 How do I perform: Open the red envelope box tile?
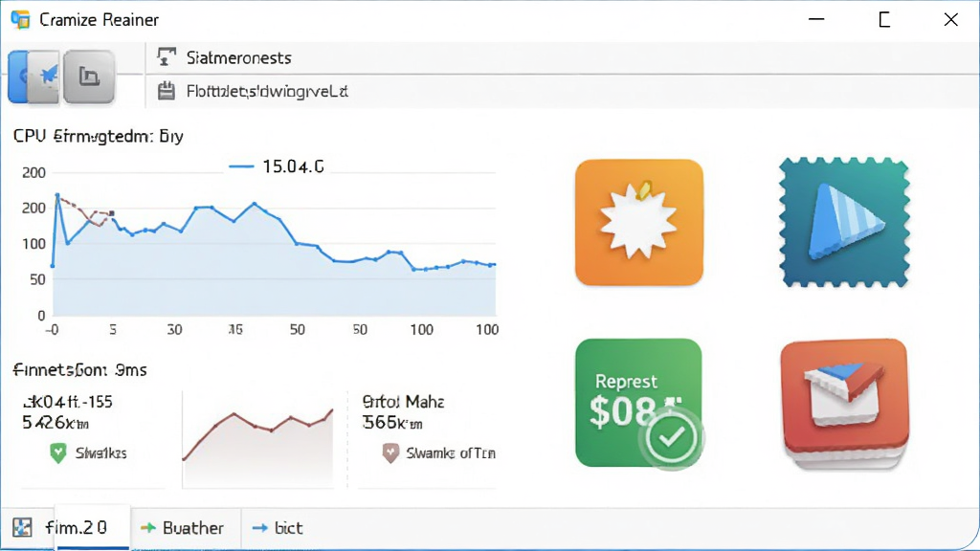point(844,404)
